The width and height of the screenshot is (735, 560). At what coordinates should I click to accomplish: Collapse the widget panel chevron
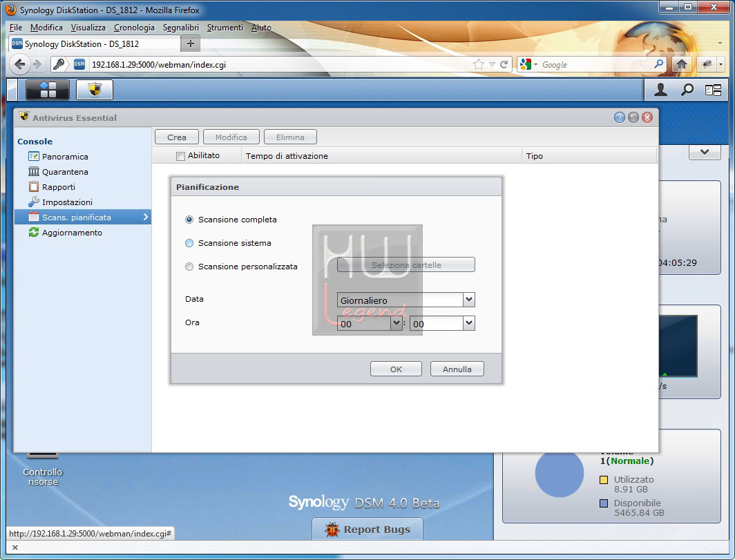(x=705, y=152)
